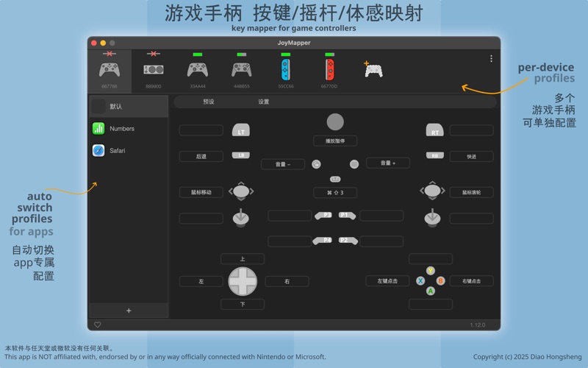Click the menu button icon beside 音量 +
This screenshot has height=368, width=588.
[x=354, y=164]
